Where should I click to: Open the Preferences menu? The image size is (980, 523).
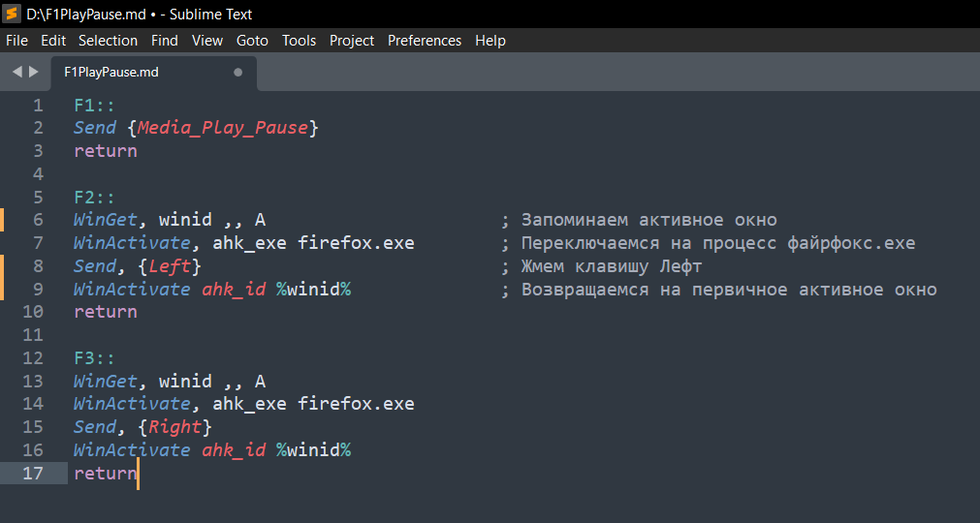click(x=425, y=41)
